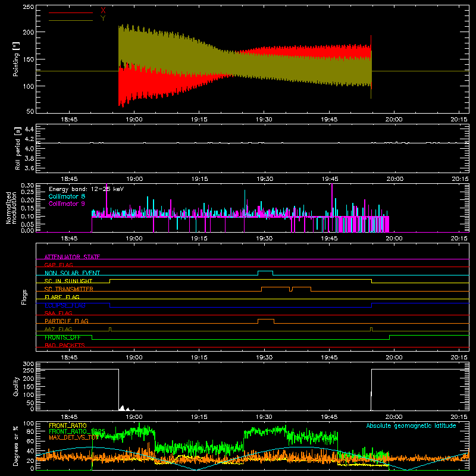Screen dimensions: 476x476
Task: Click the 'Degrees or %' axis title
Action: 16,446
